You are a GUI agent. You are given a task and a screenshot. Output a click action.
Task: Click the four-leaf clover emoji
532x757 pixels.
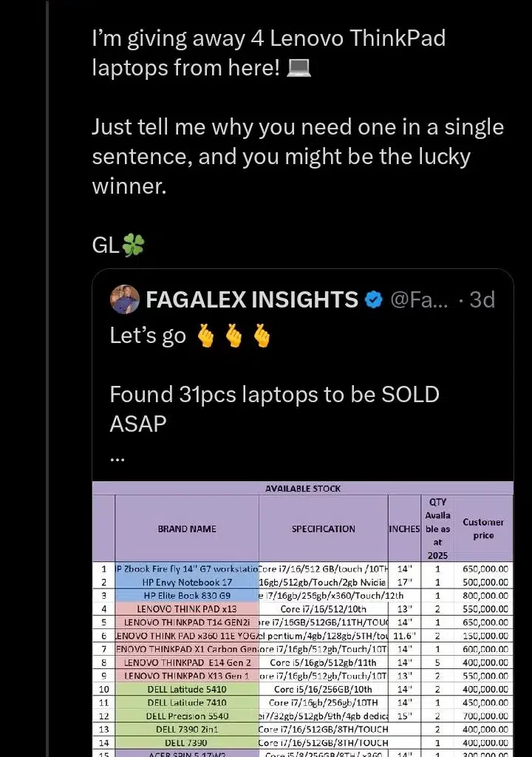pyautogui.click(x=134, y=244)
